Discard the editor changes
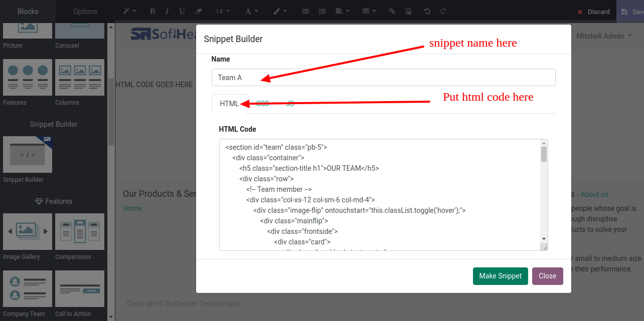Viewport: 644px width, 321px height. (x=594, y=12)
